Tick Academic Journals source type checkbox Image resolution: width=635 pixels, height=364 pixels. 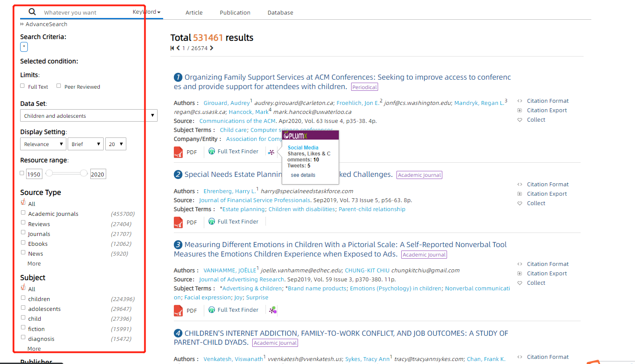click(x=23, y=212)
